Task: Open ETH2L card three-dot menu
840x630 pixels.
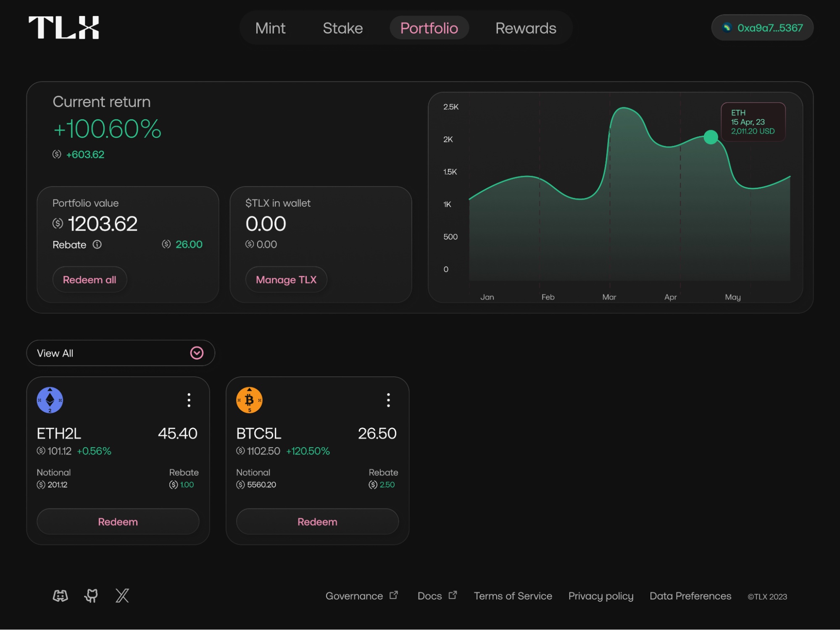Action: 189,400
